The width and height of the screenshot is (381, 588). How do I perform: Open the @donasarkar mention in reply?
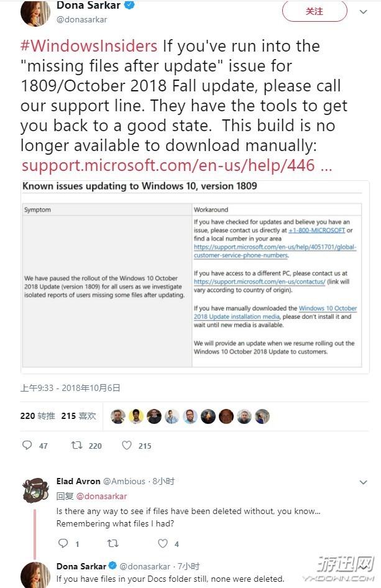point(101,496)
